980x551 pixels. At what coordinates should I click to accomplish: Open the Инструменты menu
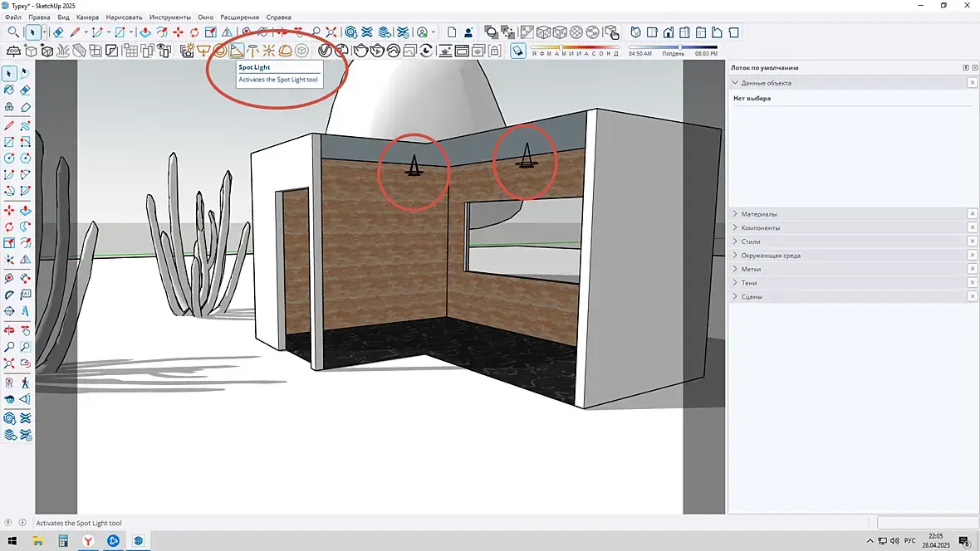170,17
